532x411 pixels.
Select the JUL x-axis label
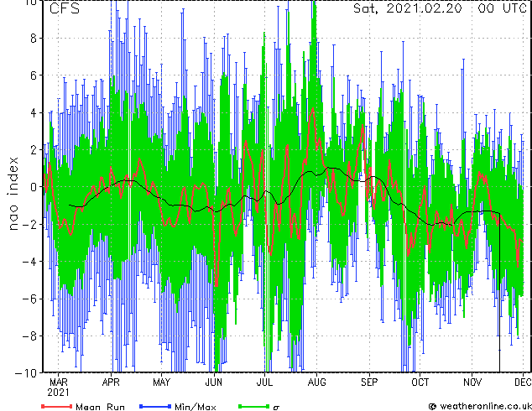click(x=264, y=382)
